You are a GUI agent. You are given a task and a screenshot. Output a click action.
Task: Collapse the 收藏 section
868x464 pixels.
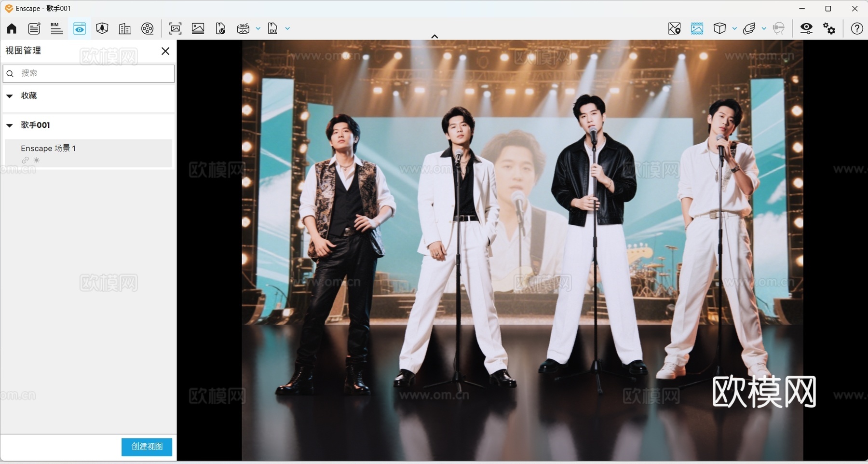pos(10,96)
